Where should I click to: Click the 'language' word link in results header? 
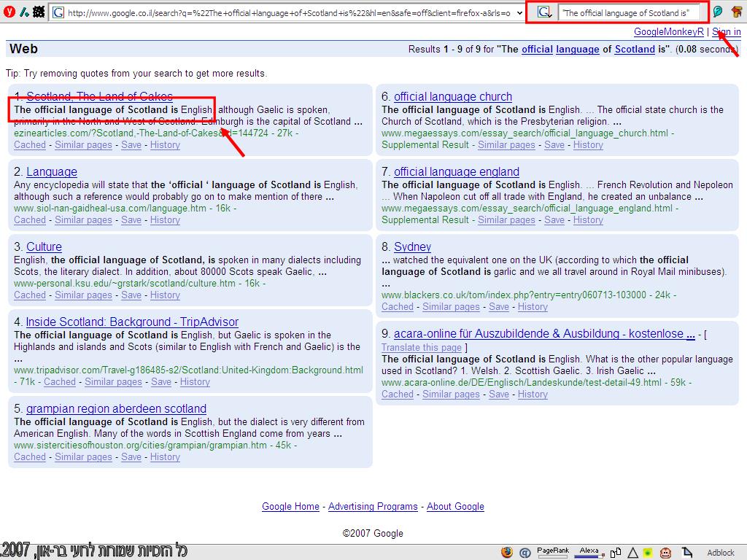click(578, 49)
